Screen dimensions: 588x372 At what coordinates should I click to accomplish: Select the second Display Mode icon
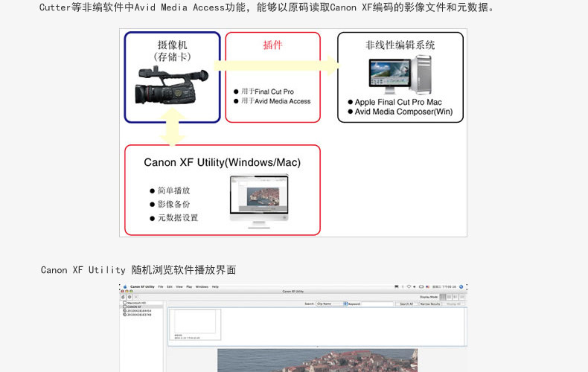[x=450, y=297]
